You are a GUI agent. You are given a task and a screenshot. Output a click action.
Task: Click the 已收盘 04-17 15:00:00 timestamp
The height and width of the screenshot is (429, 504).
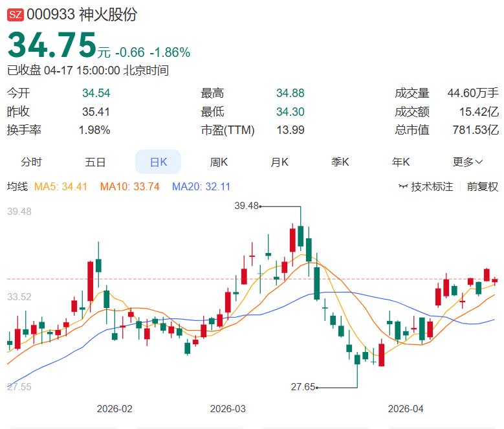88,71
